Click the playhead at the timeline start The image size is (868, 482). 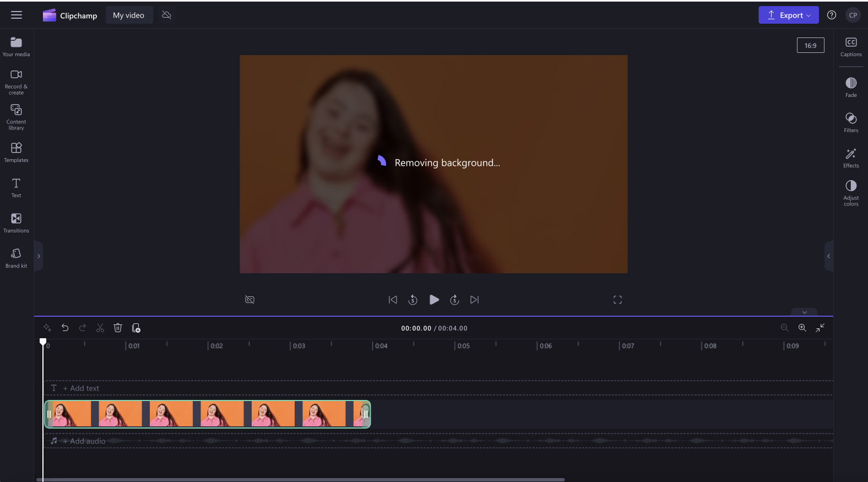43,342
